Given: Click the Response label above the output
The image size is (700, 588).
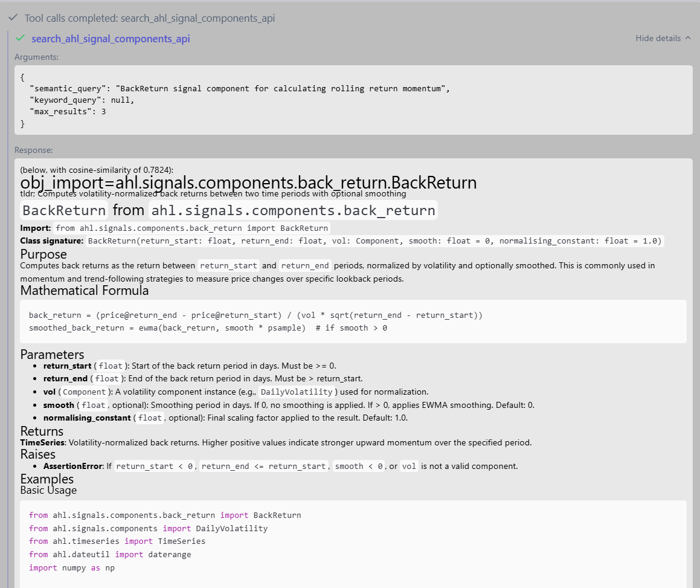Looking at the screenshot, I should click(x=34, y=150).
